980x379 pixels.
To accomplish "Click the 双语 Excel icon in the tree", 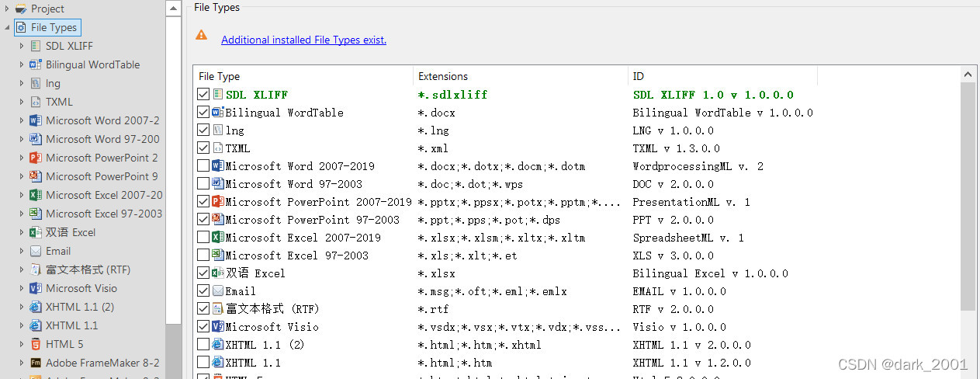I will (35, 232).
